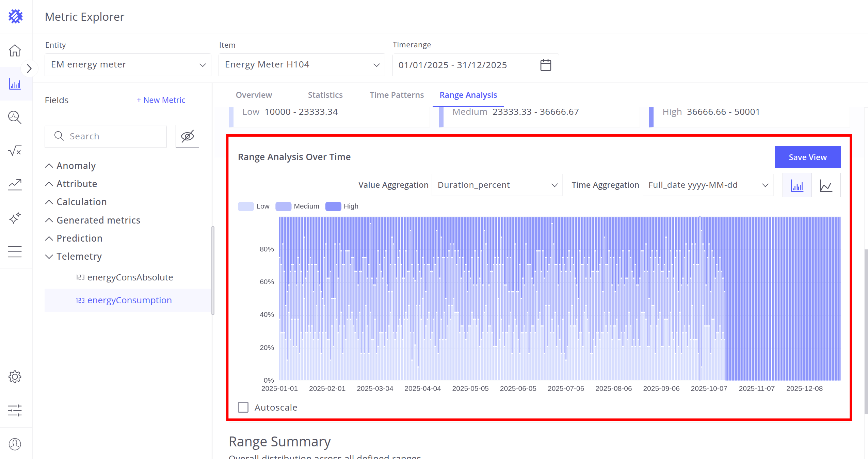Toggle hidden fields eye icon
Screen dimensions: 868x459
click(x=187, y=136)
